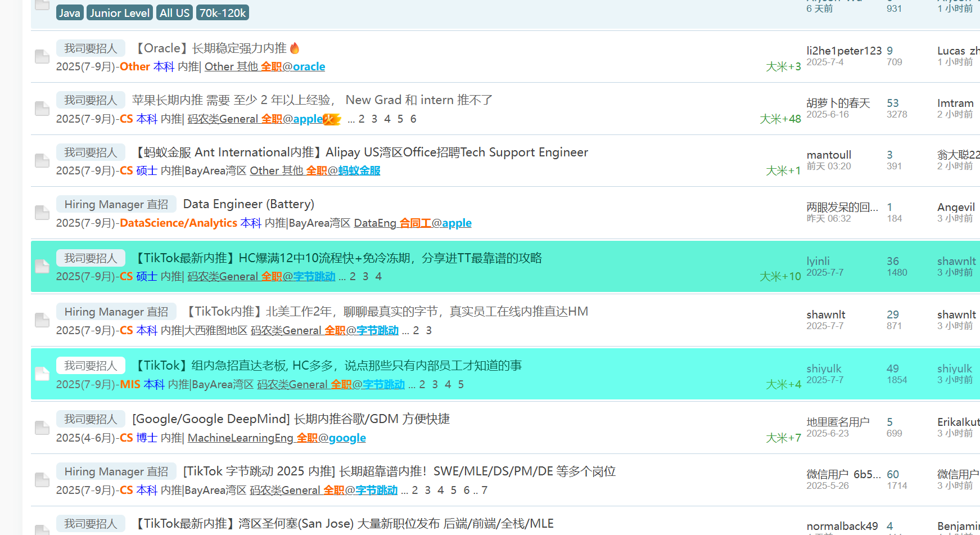This screenshot has height=535, width=980.
Task: Click last poster Angevil
Action: coord(956,207)
